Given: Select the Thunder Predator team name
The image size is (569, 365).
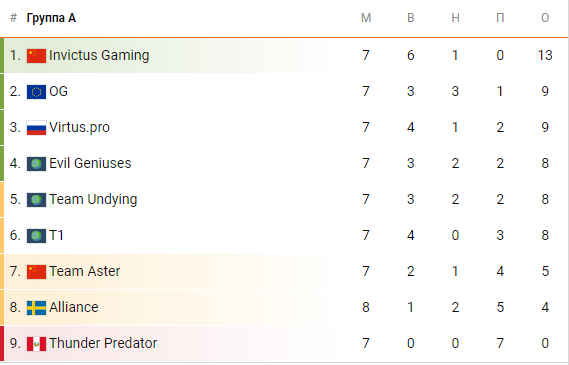Looking at the screenshot, I should 103,343.
